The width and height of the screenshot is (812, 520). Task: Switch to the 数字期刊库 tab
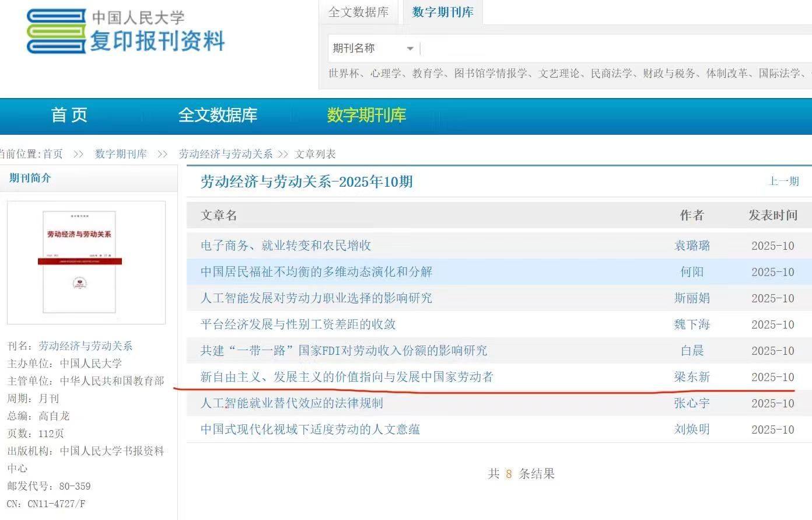point(442,11)
